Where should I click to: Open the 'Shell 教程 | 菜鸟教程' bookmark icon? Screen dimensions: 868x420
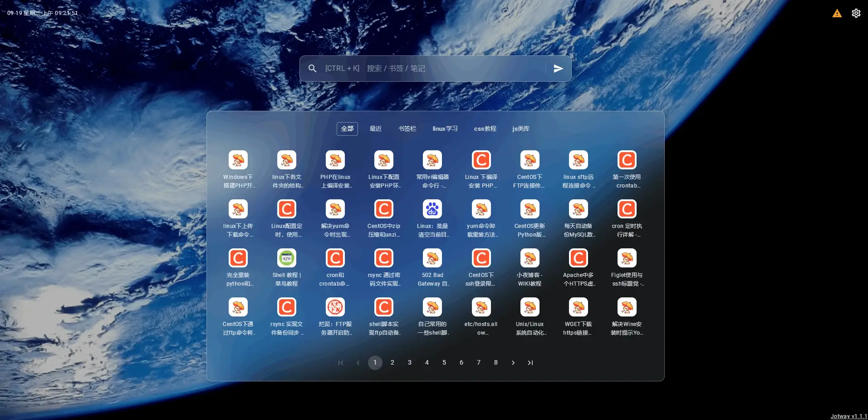287,258
